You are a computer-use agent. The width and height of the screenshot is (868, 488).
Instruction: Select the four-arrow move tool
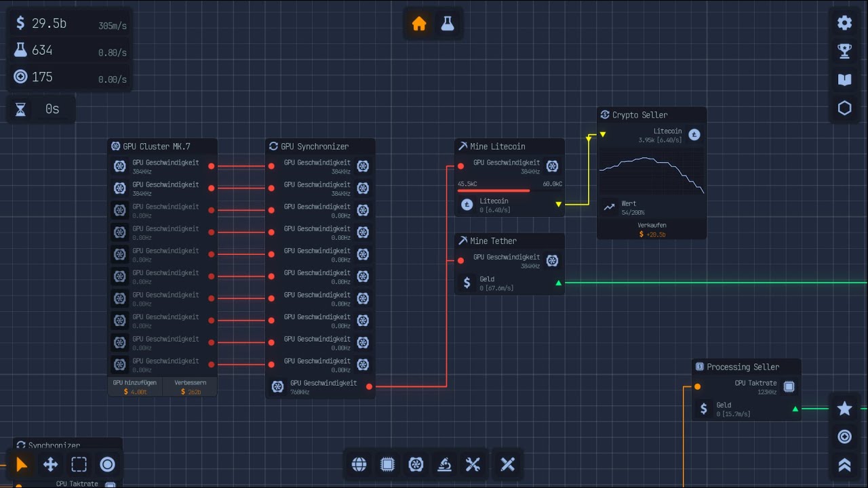50,464
